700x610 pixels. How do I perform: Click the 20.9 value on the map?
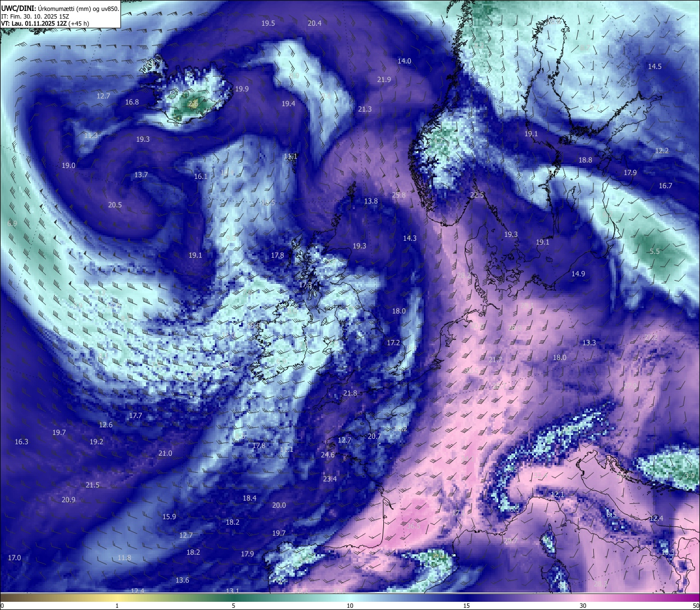pyautogui.click(x=68, y=500)
